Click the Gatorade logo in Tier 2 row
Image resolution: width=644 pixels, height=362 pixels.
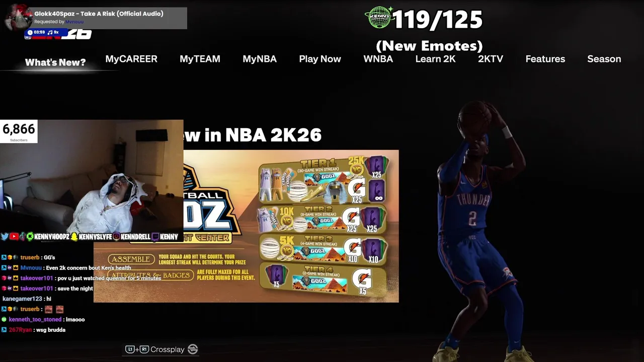pos(351,217)
